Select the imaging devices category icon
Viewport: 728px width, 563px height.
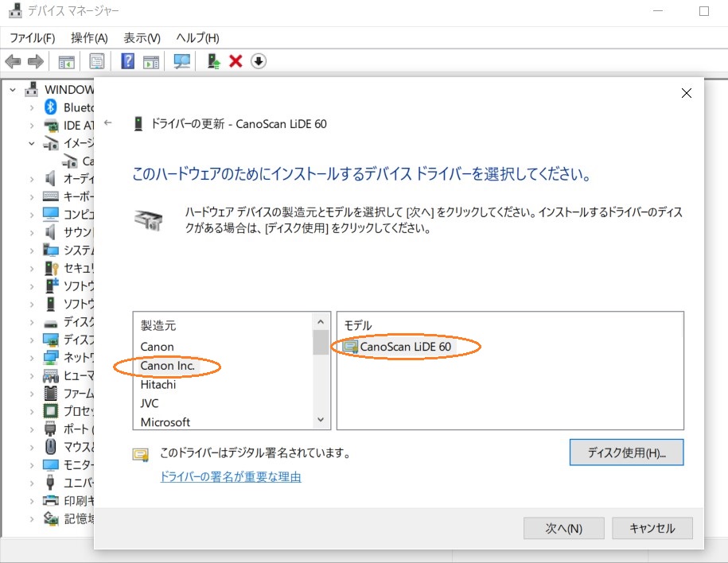click(x=51, y=143)
